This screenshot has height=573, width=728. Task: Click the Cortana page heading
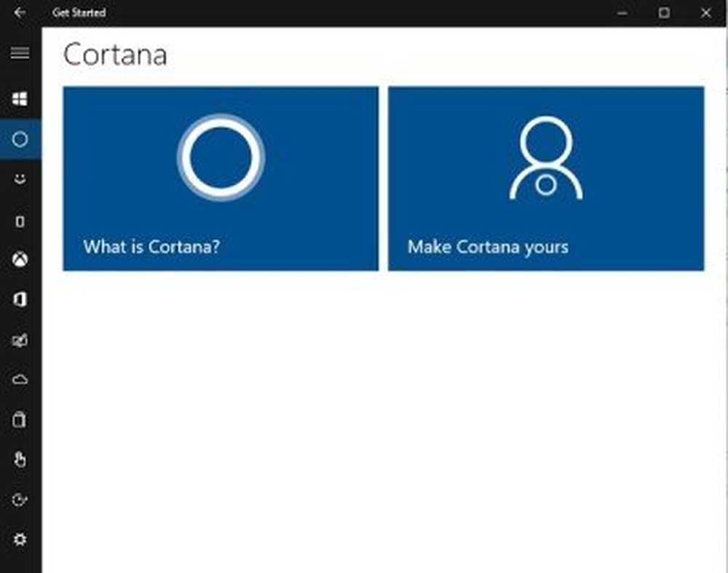click(x=115, y=54)
